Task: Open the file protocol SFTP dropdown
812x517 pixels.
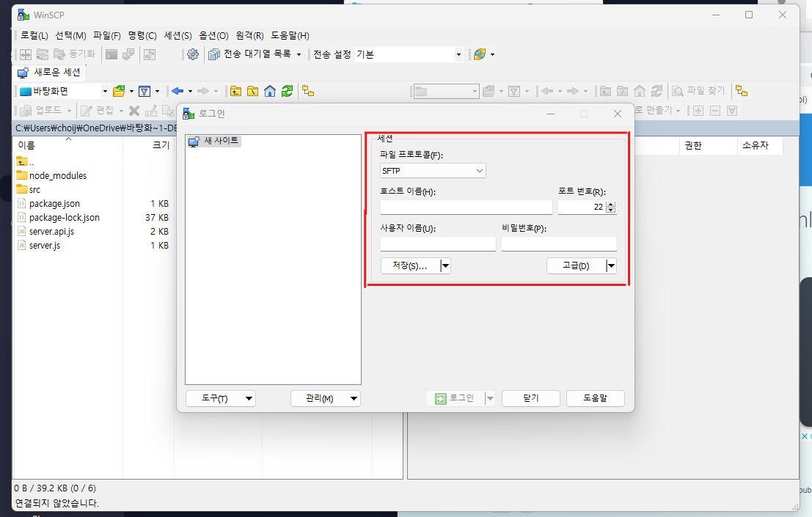Action: 433,171
